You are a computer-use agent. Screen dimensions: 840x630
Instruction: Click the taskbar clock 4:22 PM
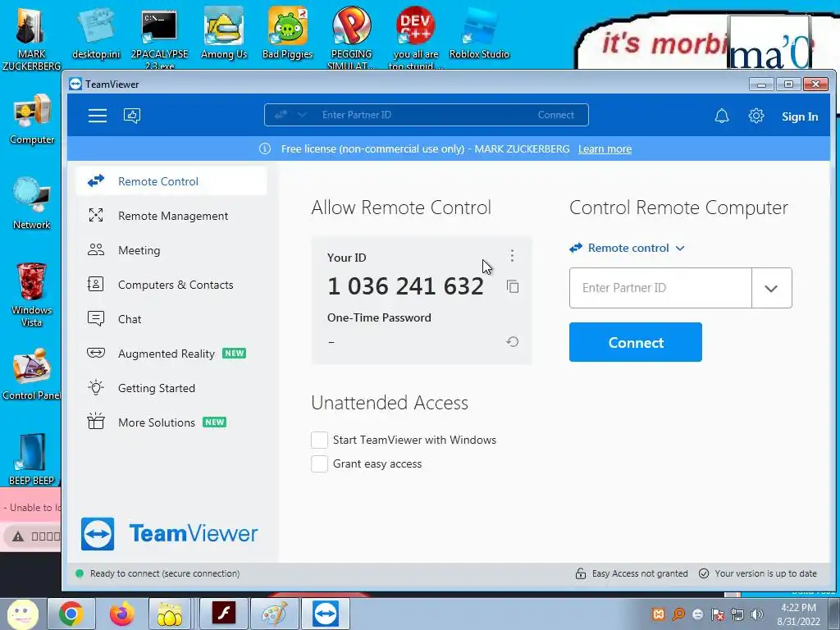tap(798, 608)
